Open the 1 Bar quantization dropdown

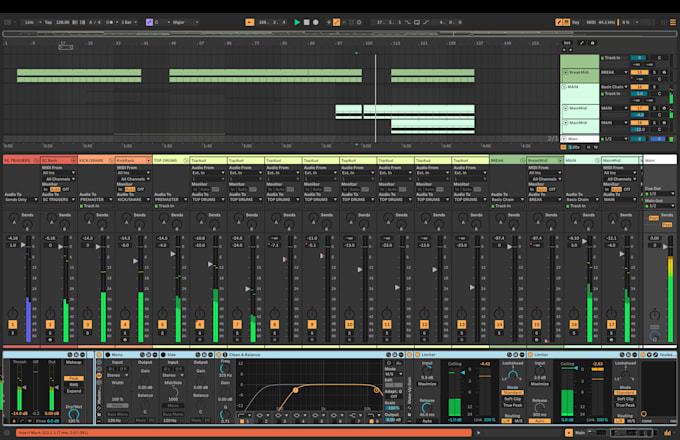129,22
